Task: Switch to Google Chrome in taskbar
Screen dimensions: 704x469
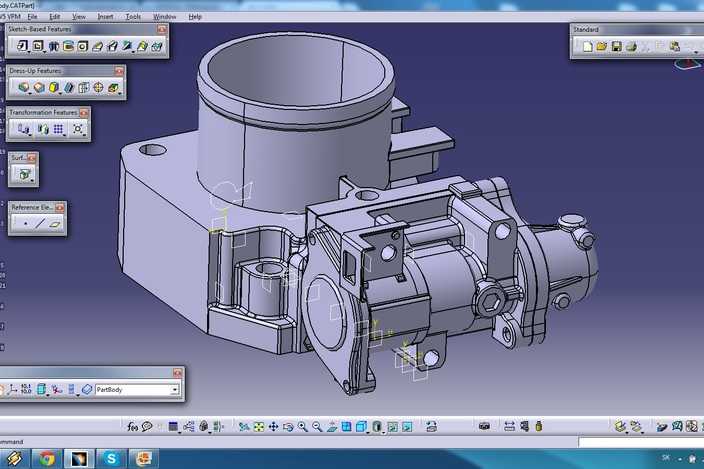Action: coord(47,459)
